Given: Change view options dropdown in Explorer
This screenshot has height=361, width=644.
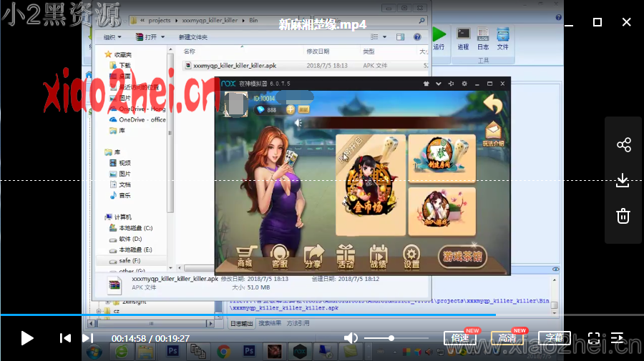Looking at the screenshot, I should coord(384,37).
